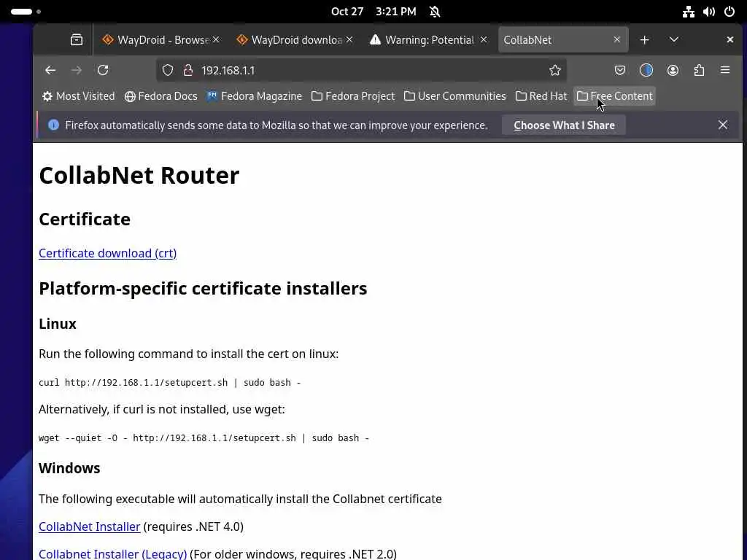Click the do-not-disturb bell icon
Viewport: 747px width, 560px height.
(x=435, y=12)
